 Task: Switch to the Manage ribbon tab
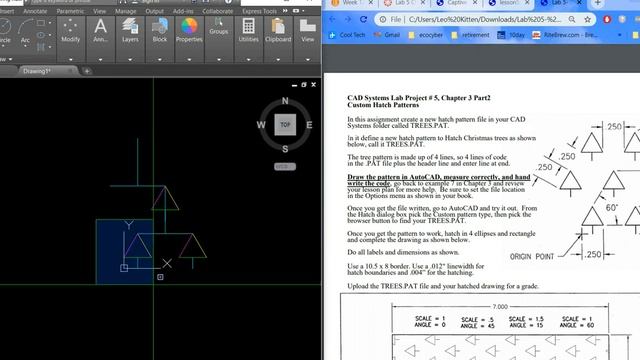(125, 11)
